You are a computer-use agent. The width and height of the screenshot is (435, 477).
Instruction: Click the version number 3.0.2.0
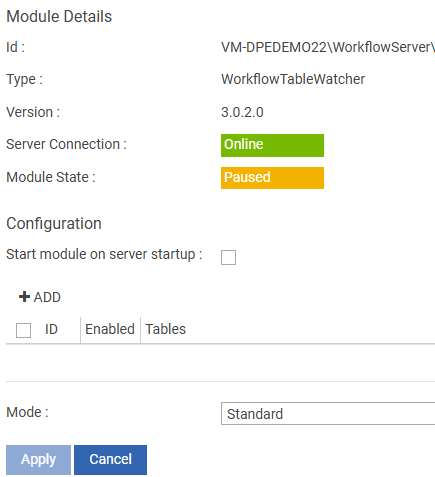click(x=242, y=112)
